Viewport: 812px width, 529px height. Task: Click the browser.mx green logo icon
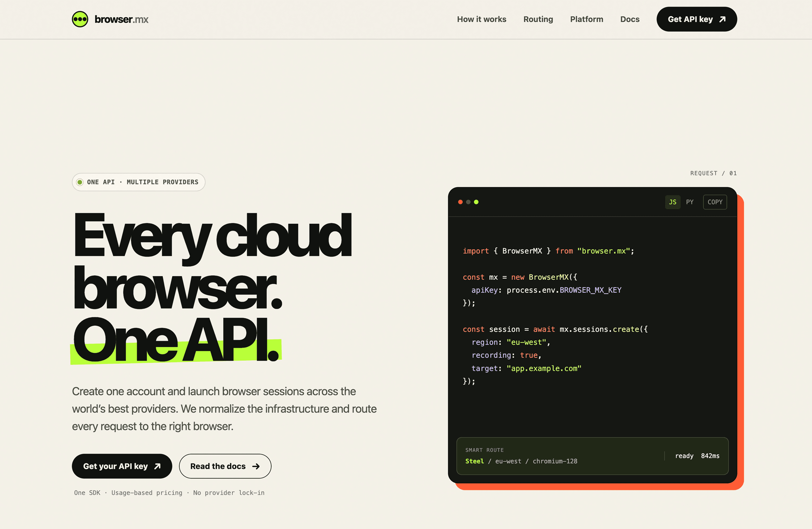pyautogui.click(x=80, y=19)
